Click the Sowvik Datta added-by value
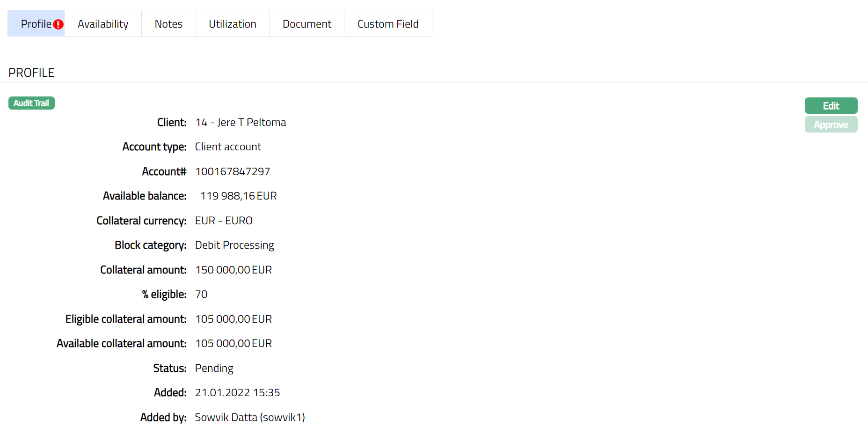This screenshot has height=436, width=868. (250, 417)
